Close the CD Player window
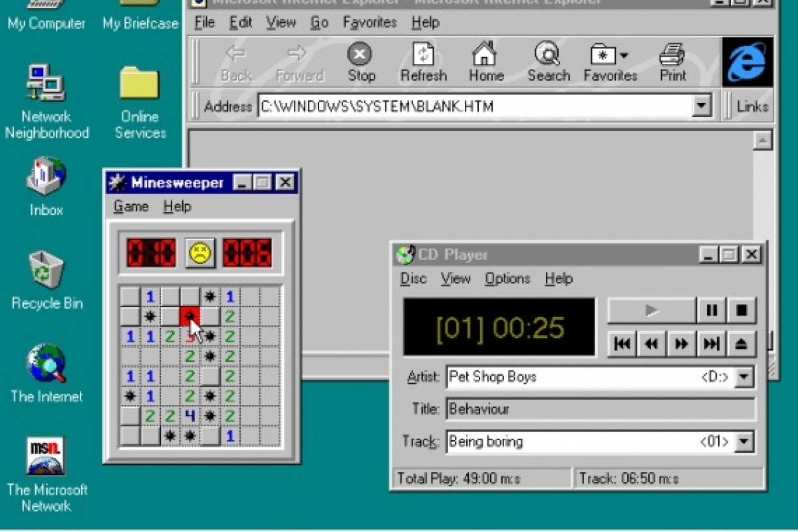Viewport: 798px width, 532px height. tap(751, 254)
